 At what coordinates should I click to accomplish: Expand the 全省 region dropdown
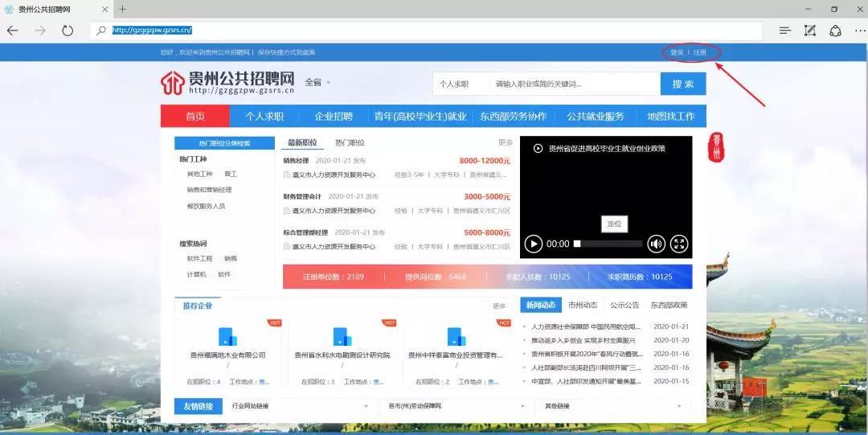pos(317,83)
